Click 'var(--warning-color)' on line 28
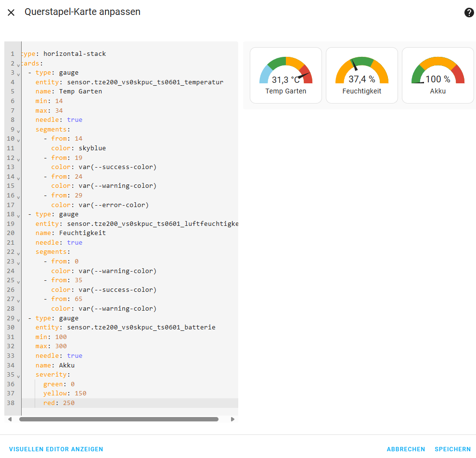Screen dimensions: 476x458 pos(117,309)
